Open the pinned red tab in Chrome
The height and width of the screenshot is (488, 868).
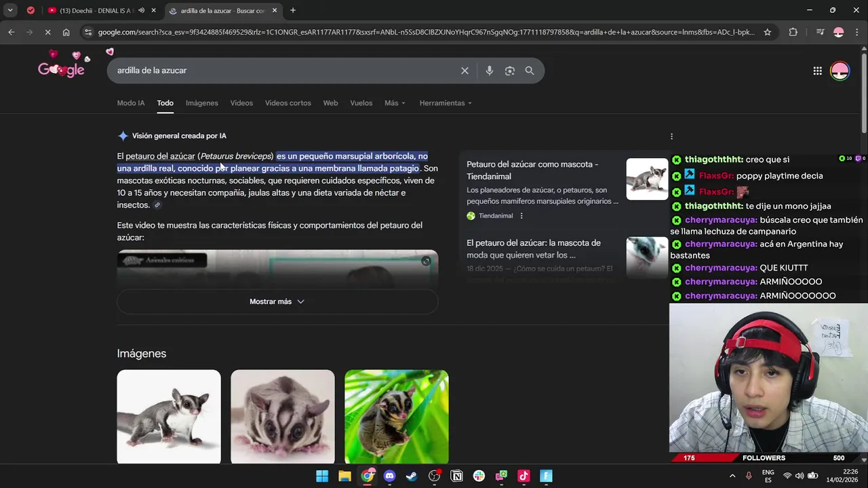pyautogui.click(x=31, y=10)
